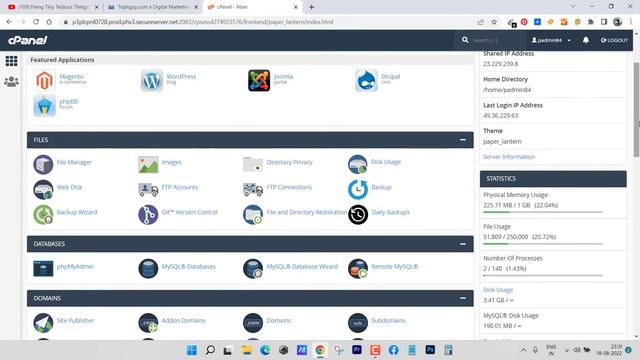Launch Microsoft Edge from the taskbar
The width and height of the screenshot is (640, 360).
coord(265,350)
